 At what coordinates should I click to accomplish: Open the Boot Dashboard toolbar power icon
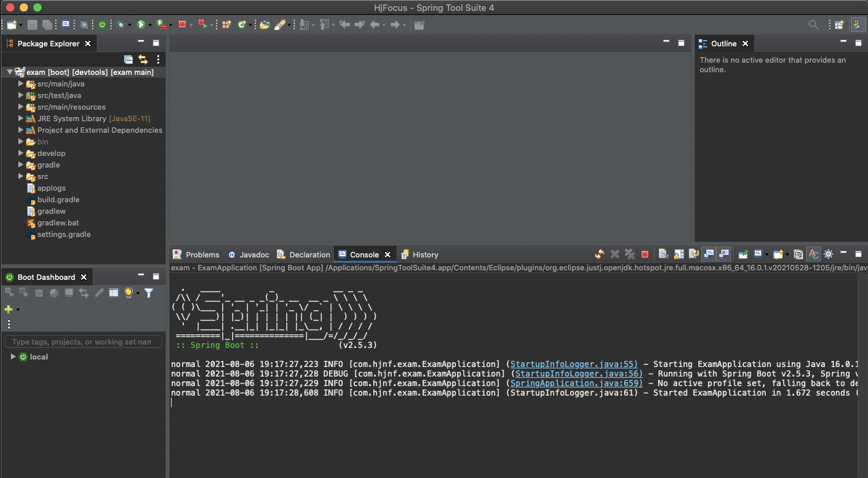pos(102,25)
